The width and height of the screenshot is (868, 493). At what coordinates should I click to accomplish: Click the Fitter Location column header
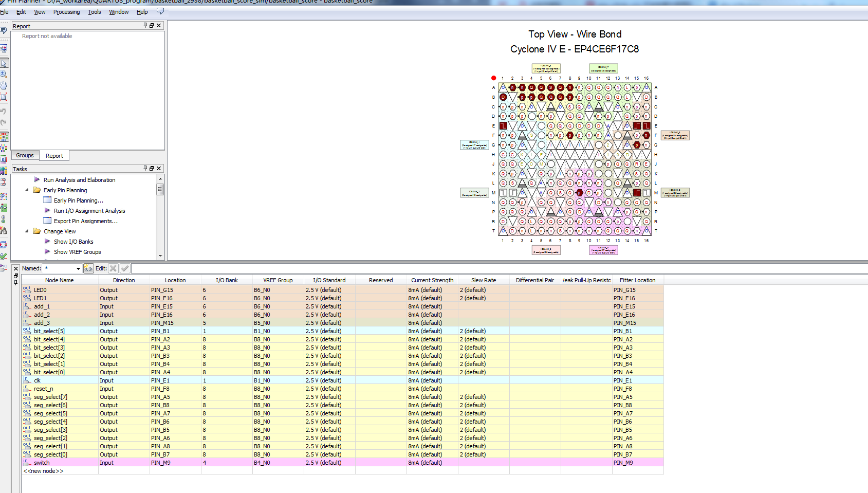click(x=638, y=280)
